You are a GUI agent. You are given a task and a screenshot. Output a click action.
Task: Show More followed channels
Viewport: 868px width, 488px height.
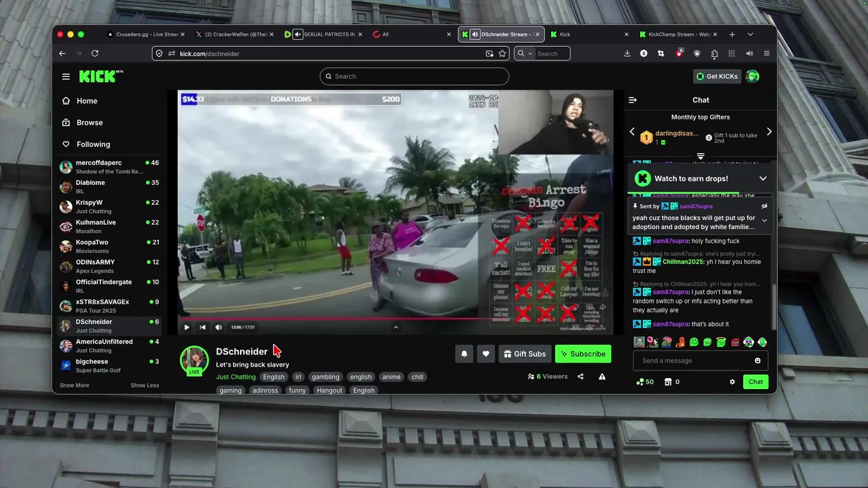tap(74, 385)
